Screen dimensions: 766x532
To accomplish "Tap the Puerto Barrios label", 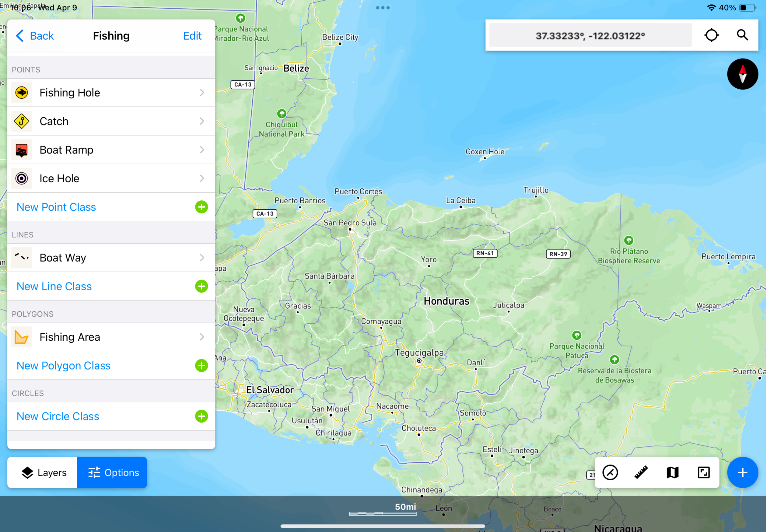I will (x=300, y=201).
